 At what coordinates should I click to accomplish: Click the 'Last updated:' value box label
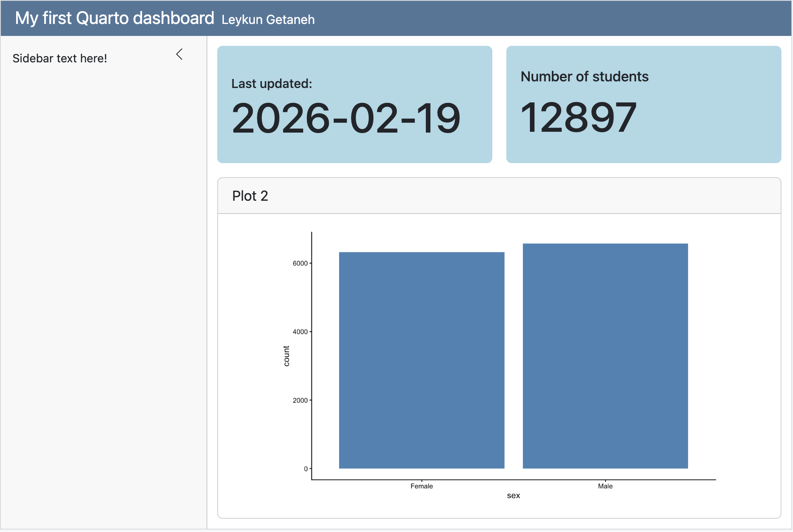[x=271, y=83]
